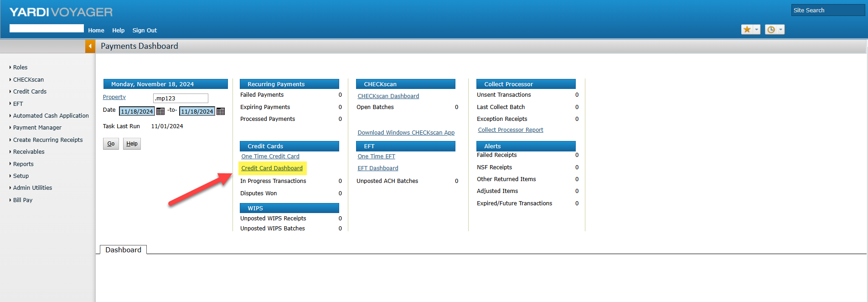Select the Dashboard tab
This screenshot has width=868, height=302.
pos(123,250)
